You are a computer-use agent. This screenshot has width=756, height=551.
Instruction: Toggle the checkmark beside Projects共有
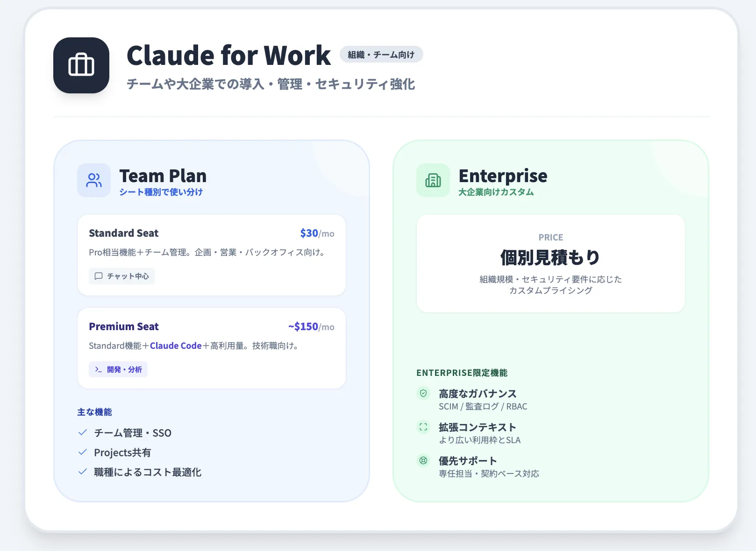click(x=82, y=452)
